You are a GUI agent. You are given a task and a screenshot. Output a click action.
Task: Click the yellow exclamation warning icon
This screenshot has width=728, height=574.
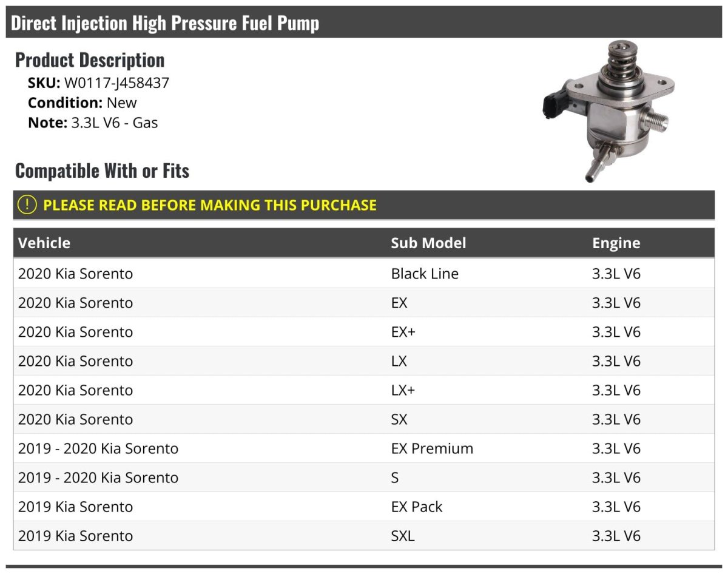[x=27, y=205]
